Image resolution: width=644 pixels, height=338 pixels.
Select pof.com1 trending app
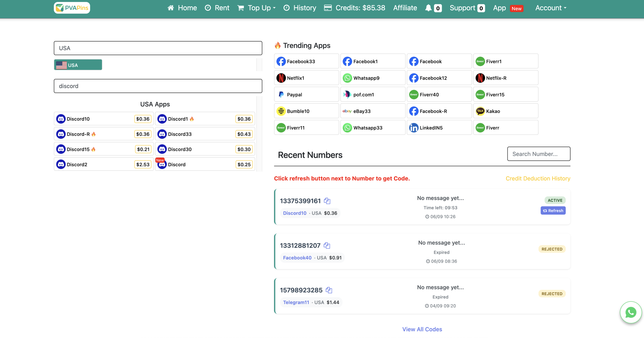(x=373, y=94)
